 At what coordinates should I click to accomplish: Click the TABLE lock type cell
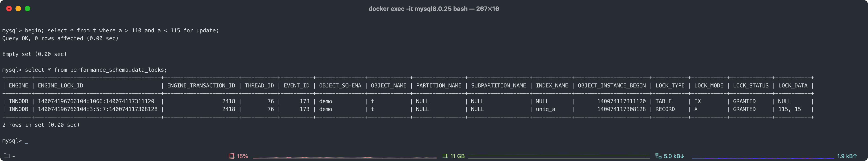click(663, 101)
